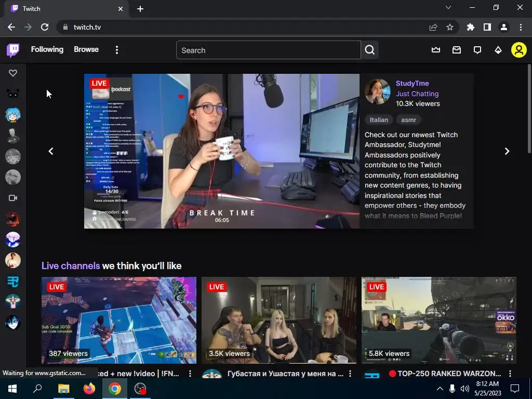Image resolution: width=532 pixels, height=399 pixels.
Task: Close the Twitch tab
Action: coord(121,9)
